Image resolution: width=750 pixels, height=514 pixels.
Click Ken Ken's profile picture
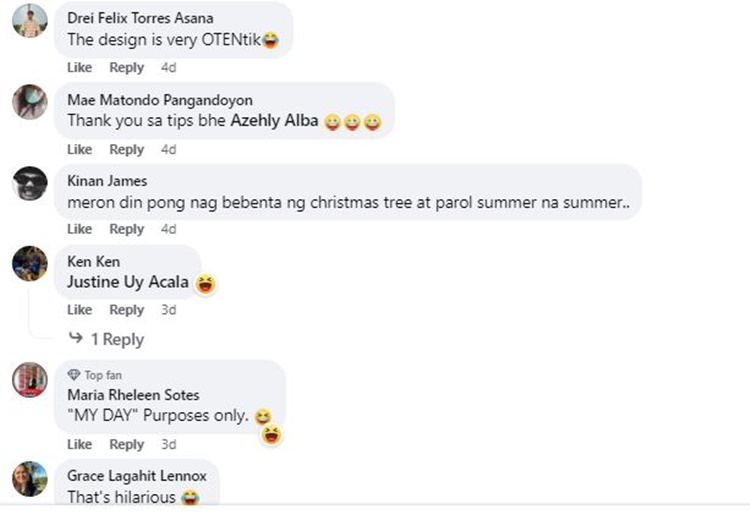(x=30, y=263)
